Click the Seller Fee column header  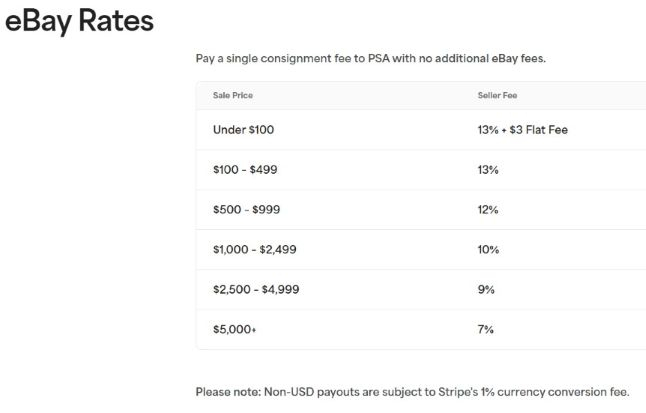tap(497, 95)
